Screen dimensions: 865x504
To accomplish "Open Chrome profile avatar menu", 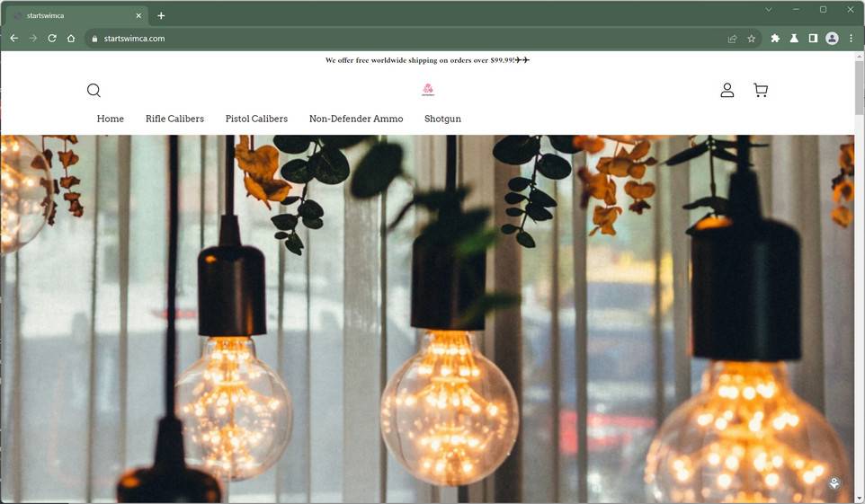I will [x=832, y=38].
